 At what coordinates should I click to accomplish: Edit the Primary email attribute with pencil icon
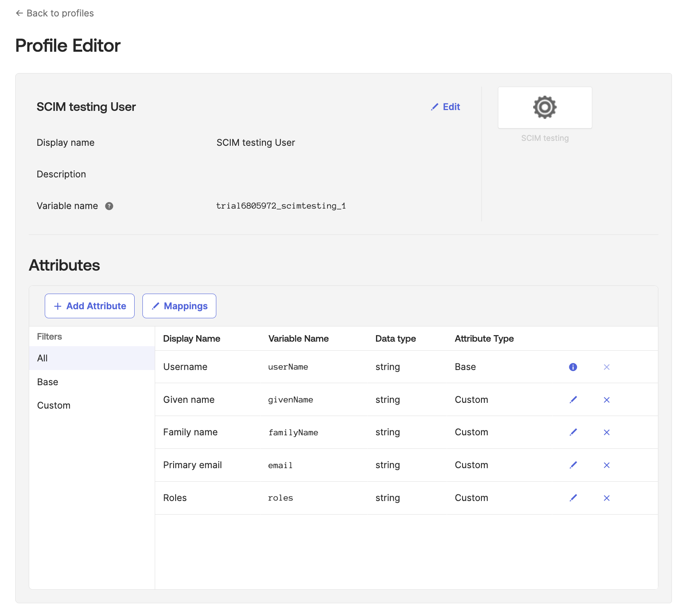573,465
